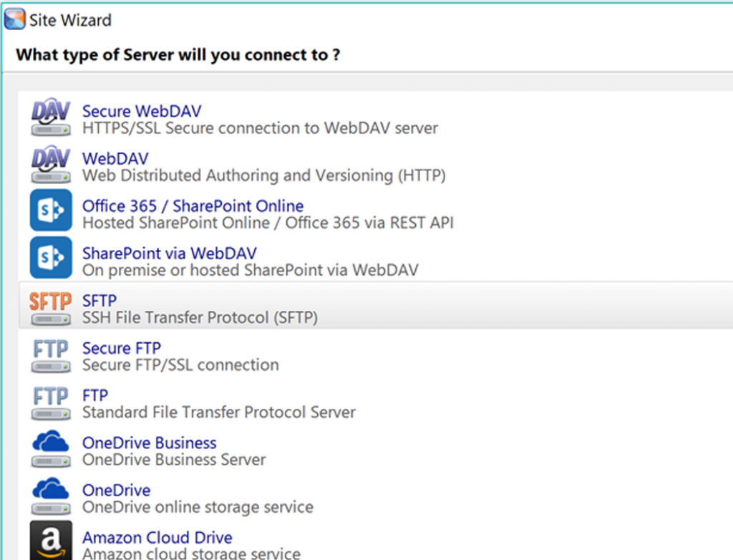Choose the OneDrive Business title
Screen dimensions: 733x560
pyautogui.click(x=149, y=443)
